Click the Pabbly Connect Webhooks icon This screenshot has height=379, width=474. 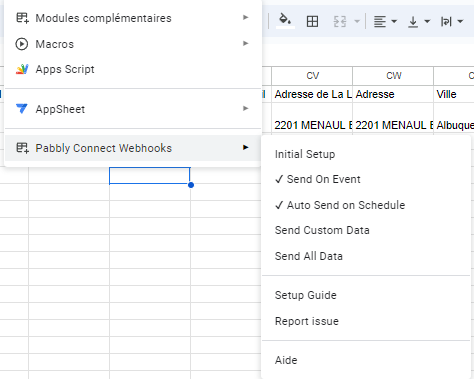tap(22, 148)
